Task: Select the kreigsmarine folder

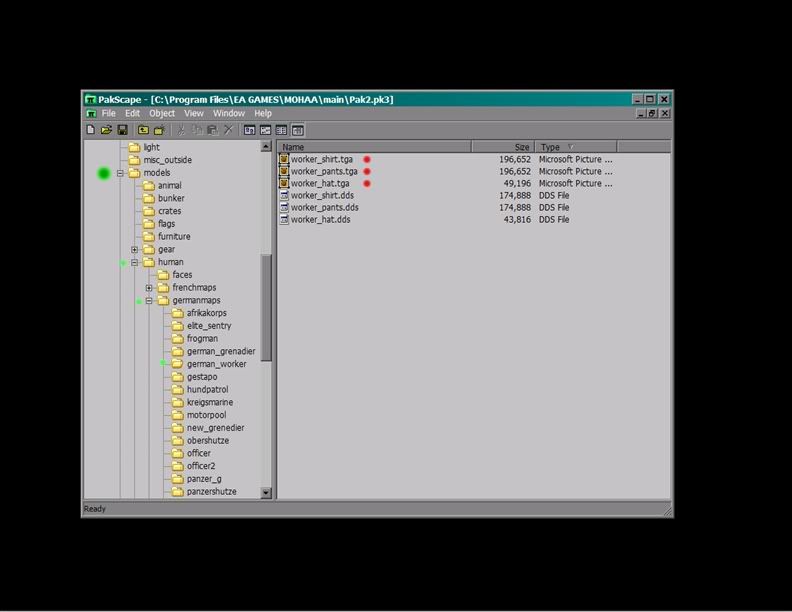Action: click(210, 402)
